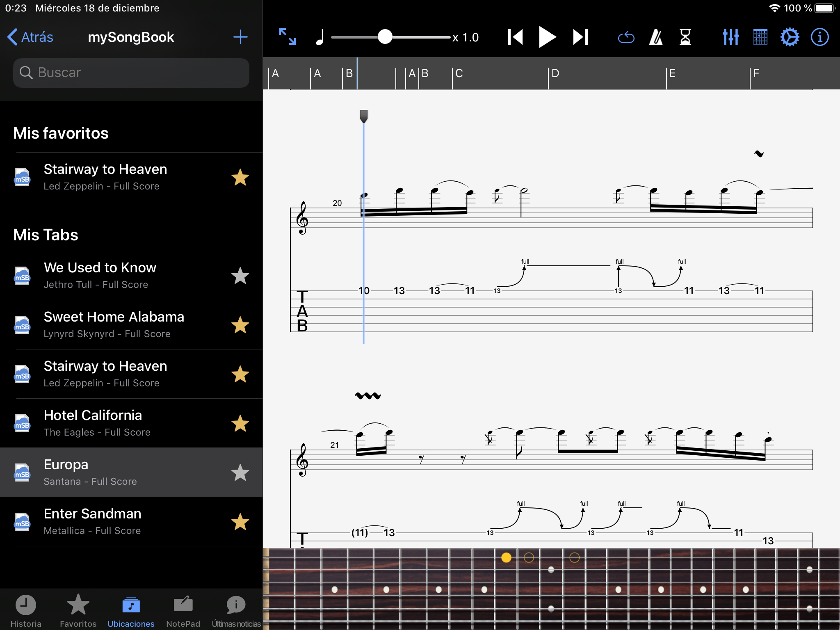Skip to next bar
This screenshot has height=630, width=840.
(581, 37)
